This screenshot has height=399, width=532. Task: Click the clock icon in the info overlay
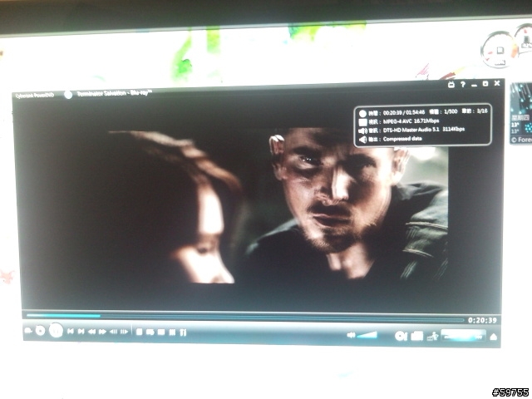[x=362, y=113]
